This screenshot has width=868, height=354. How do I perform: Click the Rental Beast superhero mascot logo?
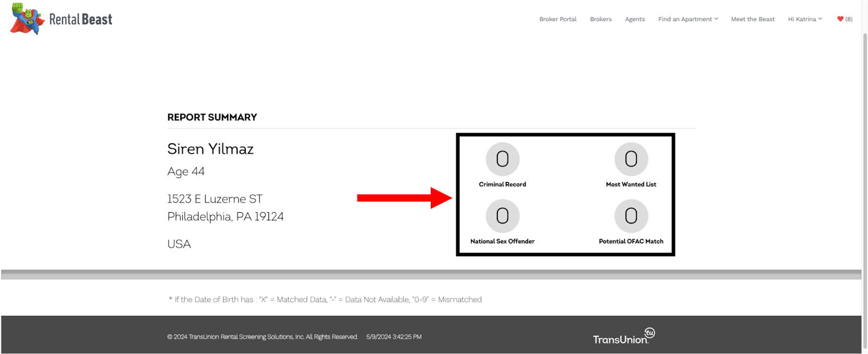tap(27, 19)
